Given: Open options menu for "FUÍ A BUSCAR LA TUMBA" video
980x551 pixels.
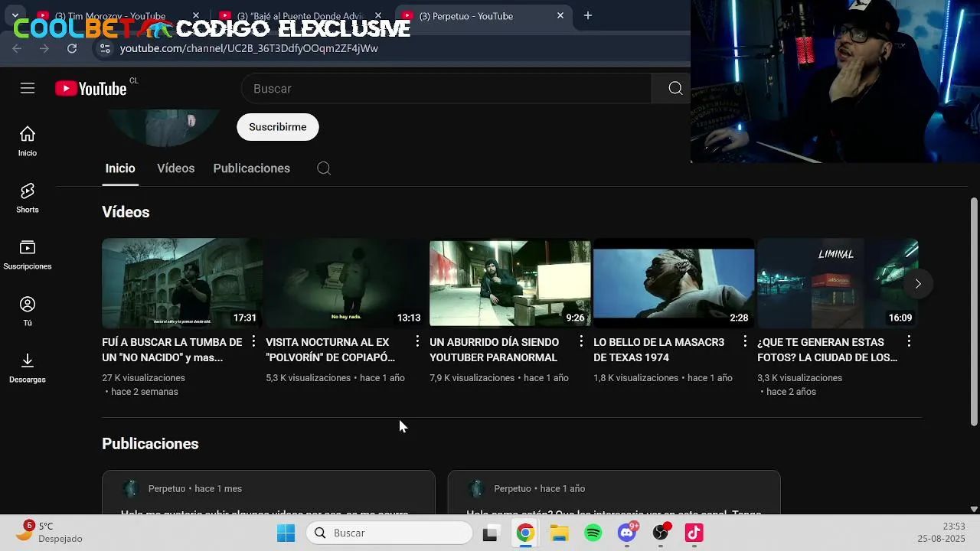Looking at the screenshot, I should click(x=253, y=341).
